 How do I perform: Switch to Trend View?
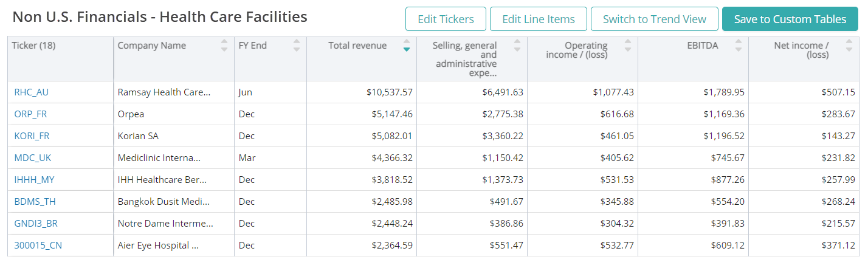point(654,19)
